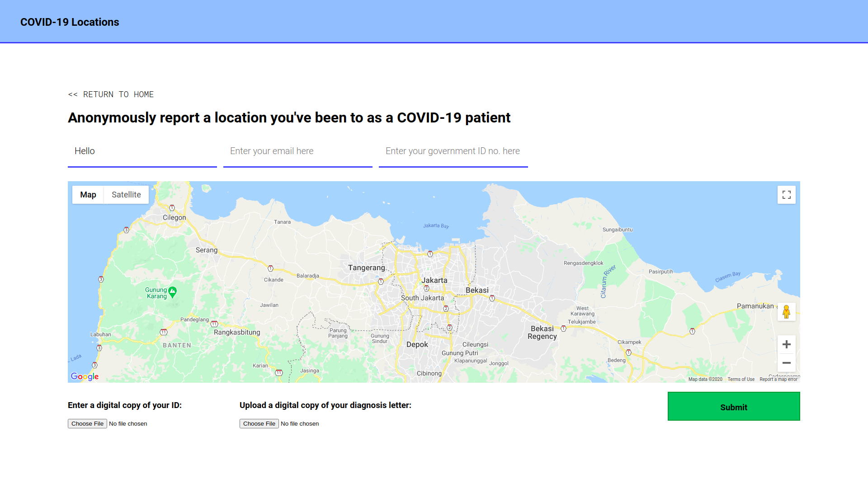Choose a file for the diagnosis letter
This screenshot has height=488, width=868.
(259, 423)
